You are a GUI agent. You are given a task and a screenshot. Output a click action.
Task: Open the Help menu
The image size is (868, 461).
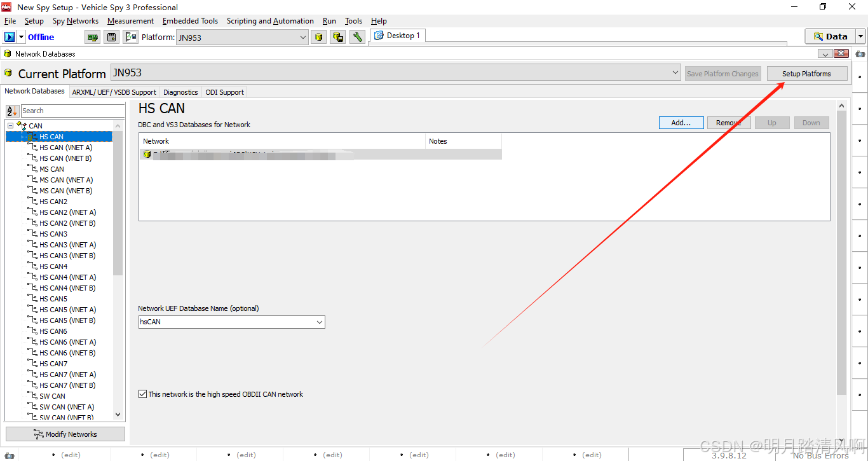pyautogui.click(x=379, y=21)
